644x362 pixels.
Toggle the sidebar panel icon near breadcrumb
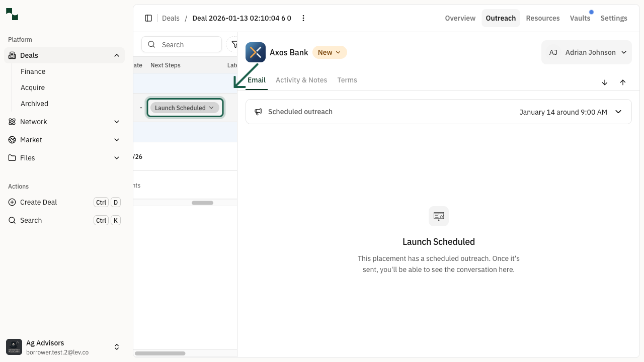click(148, 18)
